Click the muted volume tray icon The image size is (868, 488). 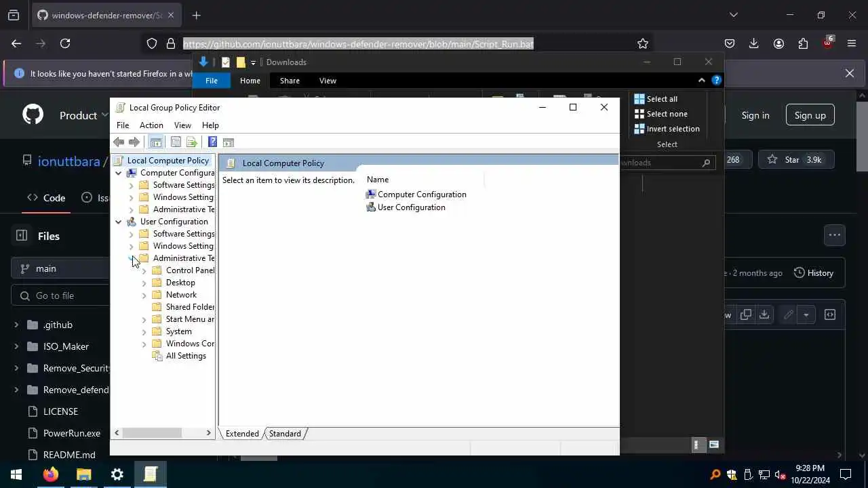tap(781, 474)
